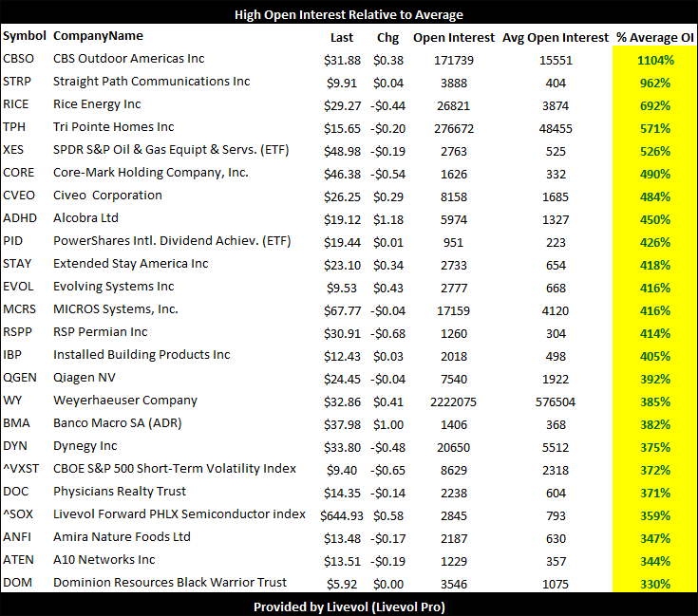Viewport: 698px width, 616px height.
Task: Select the QGEN symbol
Action: click(20, 377)
